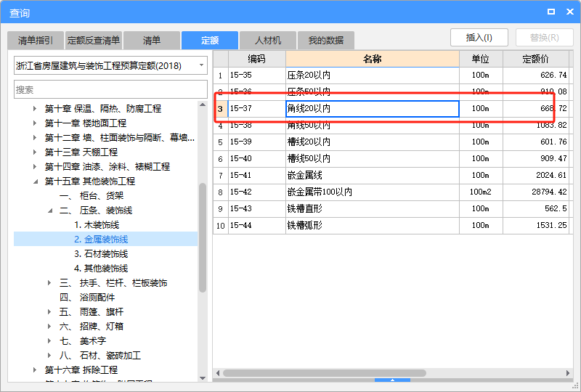Select 4. 其他装饰线 tree item
The width and height of the screenshot is (581, 392).
point(101,269)
